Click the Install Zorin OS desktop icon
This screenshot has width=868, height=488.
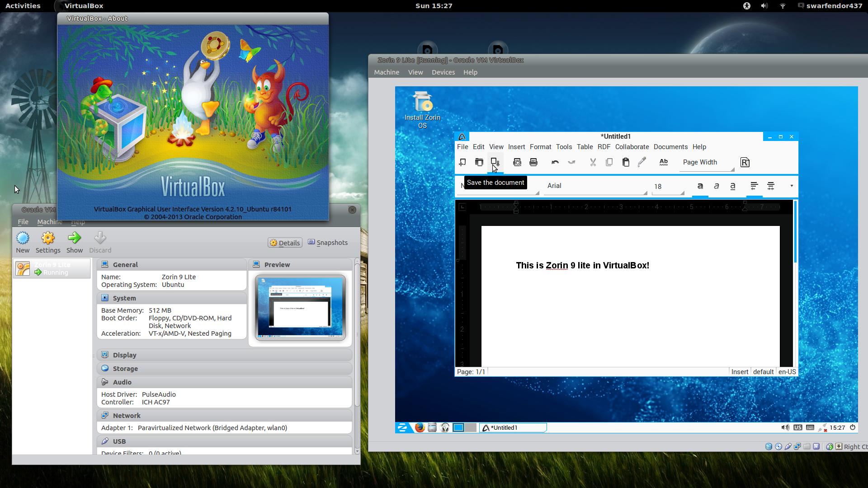pyautogui.click(x=422, y=110)
